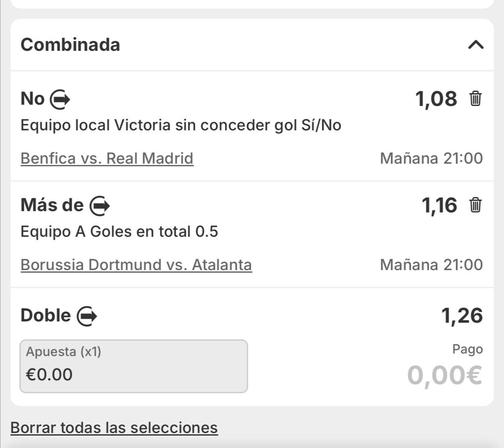504x448 pixels.
Task: Click the arrow icon beside "No"
Action: [60, 100]
